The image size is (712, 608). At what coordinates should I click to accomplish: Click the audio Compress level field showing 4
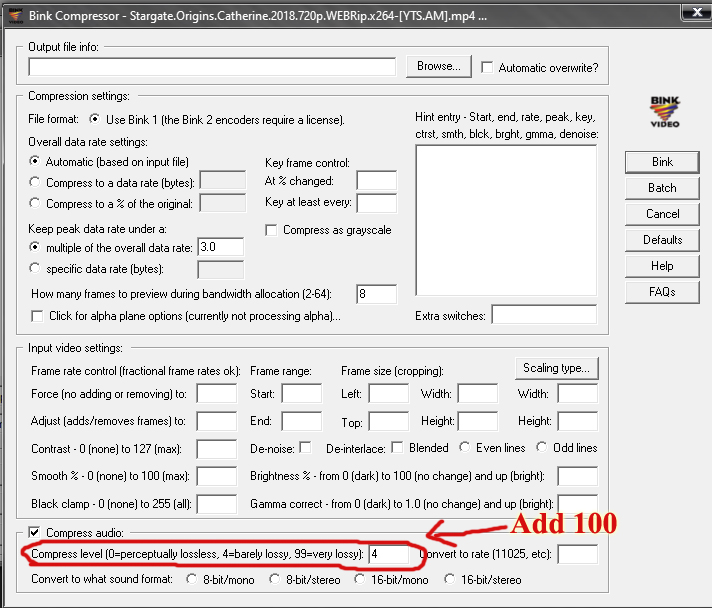coord(389,554)
